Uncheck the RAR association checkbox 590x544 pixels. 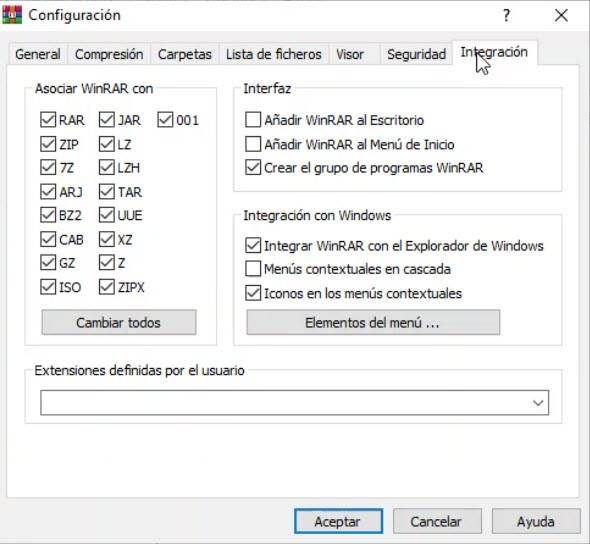(x=48, y=120)
